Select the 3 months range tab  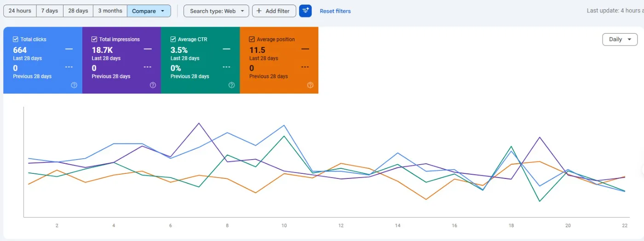pyautogui.click(x=110, y=11)
